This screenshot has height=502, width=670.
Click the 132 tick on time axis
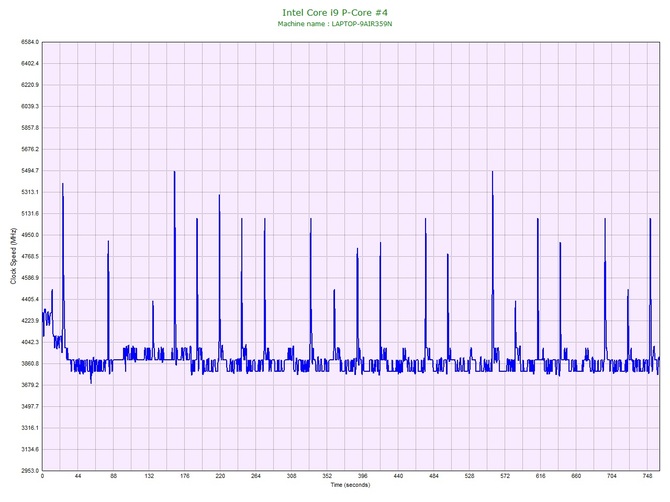point(149,476)
